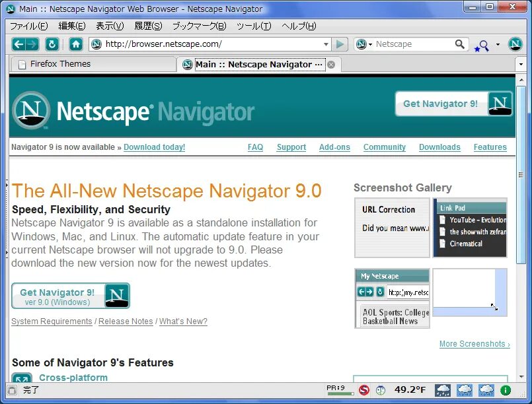This screenshot has height=404, width=532.
Task: Open the What's New? link
Action: (x=183, y=321)
